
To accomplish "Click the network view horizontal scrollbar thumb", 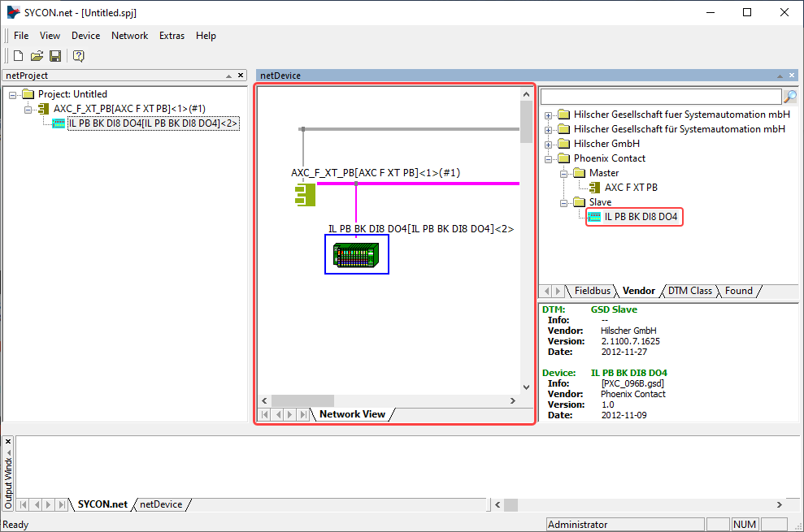I will [302, 400].
